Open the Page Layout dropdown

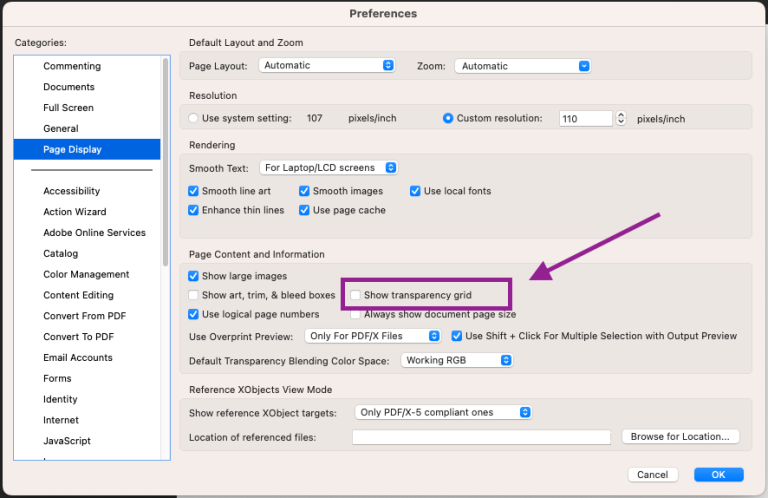327,65
